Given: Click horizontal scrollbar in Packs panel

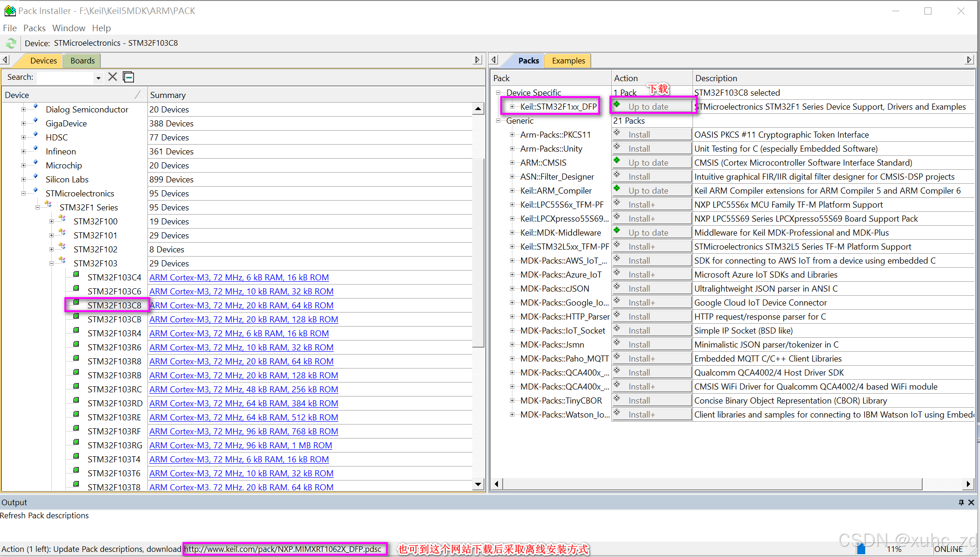Looking at the screenshot, I should point(712,484).
